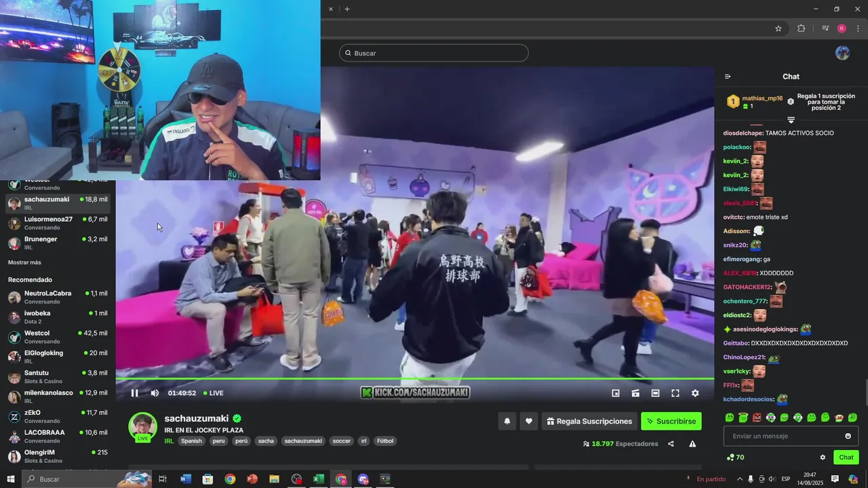Select the 'soccer' tag

(342, 441)
